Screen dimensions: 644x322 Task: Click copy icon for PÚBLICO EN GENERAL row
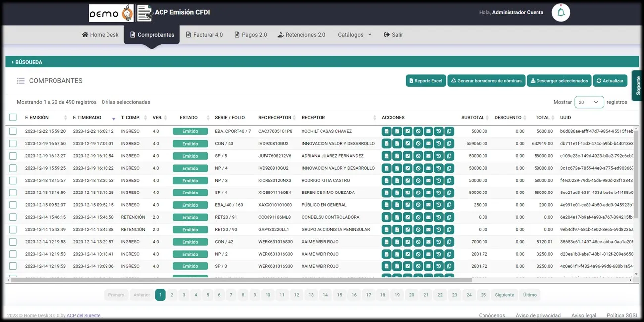pyautogui.click(x=449, y=205)
